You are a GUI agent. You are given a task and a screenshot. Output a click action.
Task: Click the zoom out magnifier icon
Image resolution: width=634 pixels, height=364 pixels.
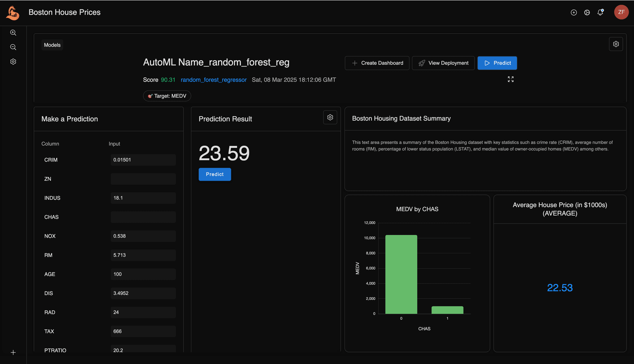(13, 47)
